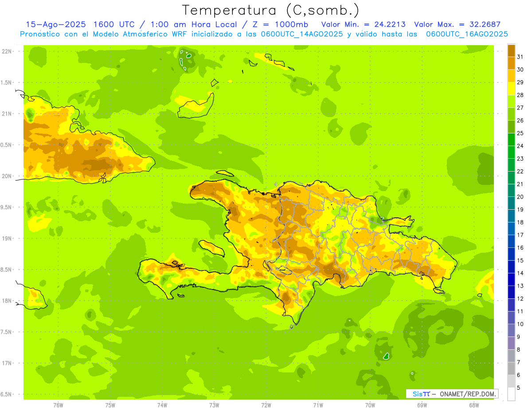
Task: Click "Valor Min. = 24.2213" text
Action: 363,24
